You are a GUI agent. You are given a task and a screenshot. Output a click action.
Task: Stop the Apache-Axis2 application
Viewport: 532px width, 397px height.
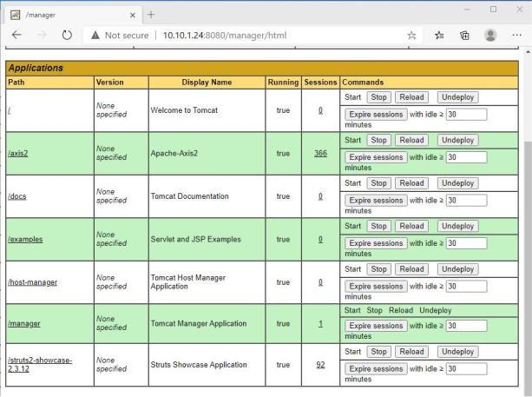click(378, 140)
